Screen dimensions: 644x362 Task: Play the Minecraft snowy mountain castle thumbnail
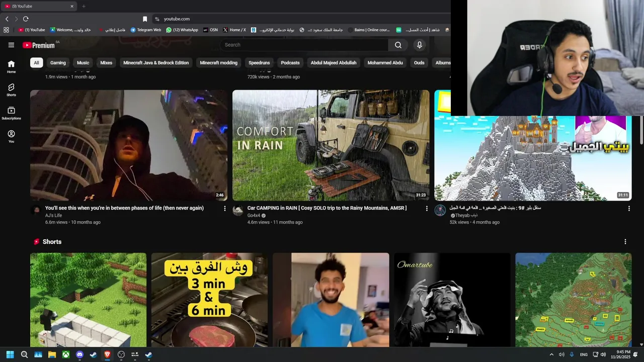[533, 158]
